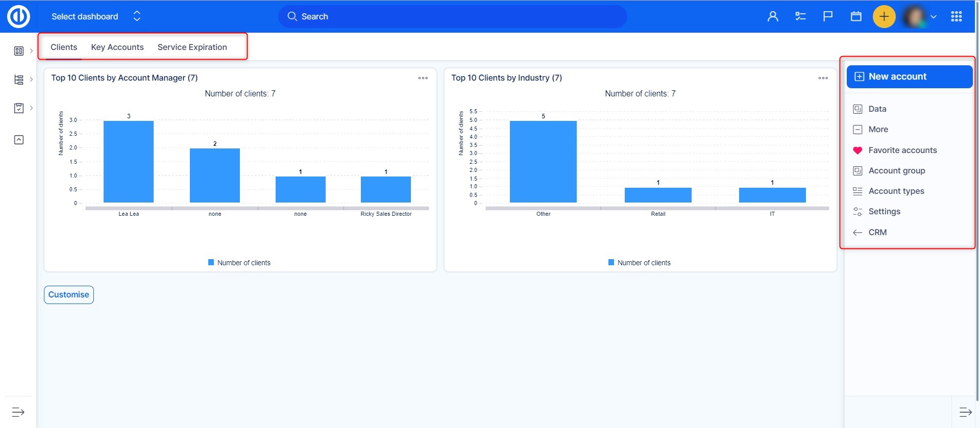This screenshot has height=428, width=980.
Task: Expand the left sidebar menu
Action: click(x=18, y=412)
